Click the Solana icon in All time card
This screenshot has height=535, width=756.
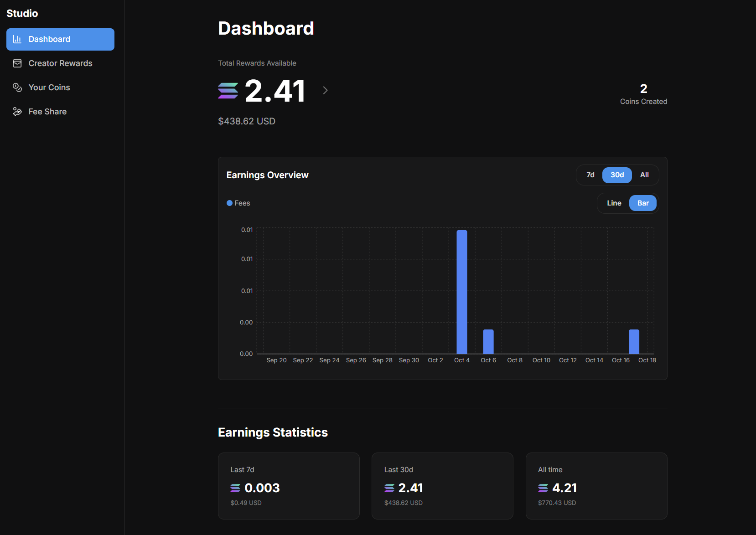pos(543,488)
